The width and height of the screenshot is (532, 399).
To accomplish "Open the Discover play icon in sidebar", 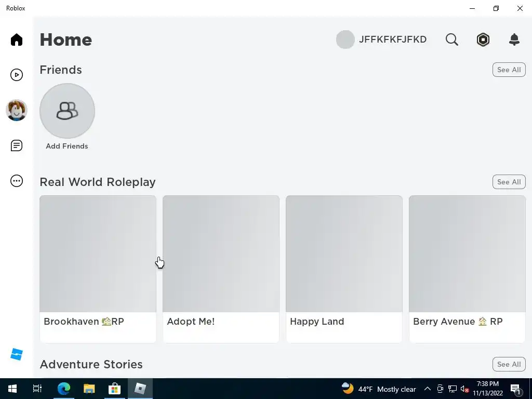I will (16, 75).
